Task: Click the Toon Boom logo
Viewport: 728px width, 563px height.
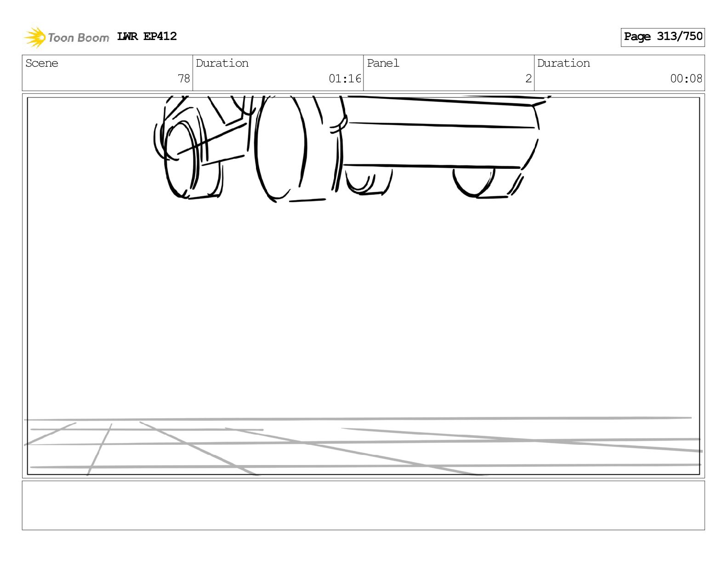Action: pyautogui.click(x=66, y=37)
